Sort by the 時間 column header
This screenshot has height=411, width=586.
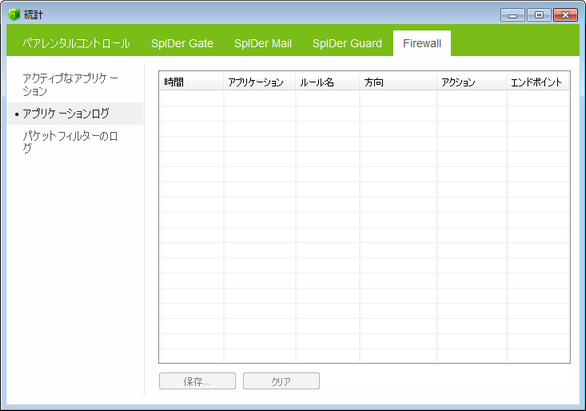point(191,82)
